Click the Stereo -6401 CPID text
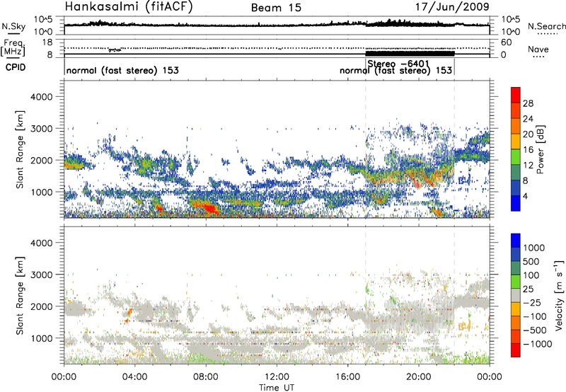 click(x=398, y=64)
